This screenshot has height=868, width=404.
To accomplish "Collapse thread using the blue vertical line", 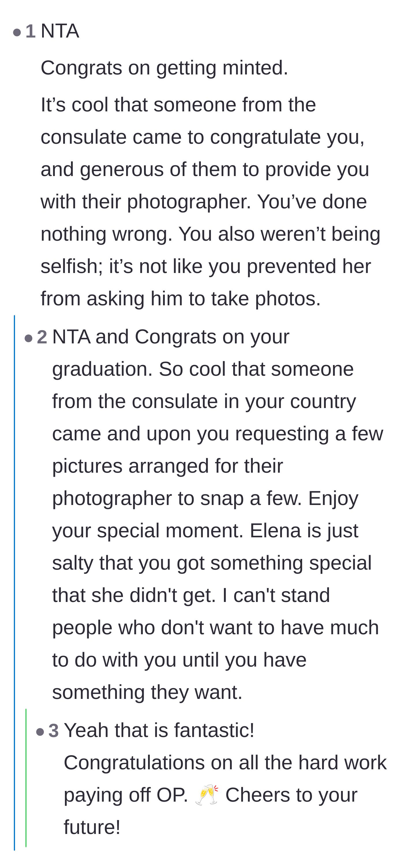I will pos(14,583).
